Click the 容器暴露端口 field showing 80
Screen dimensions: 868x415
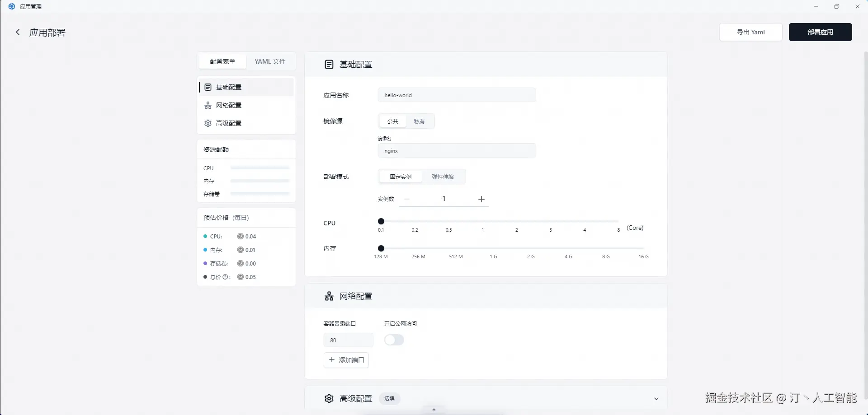[349, 340]
